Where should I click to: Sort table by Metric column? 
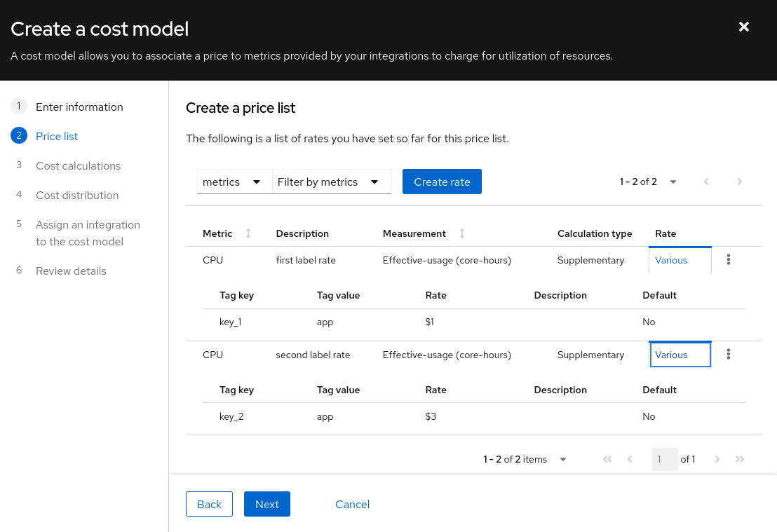(x=248, y=233)
